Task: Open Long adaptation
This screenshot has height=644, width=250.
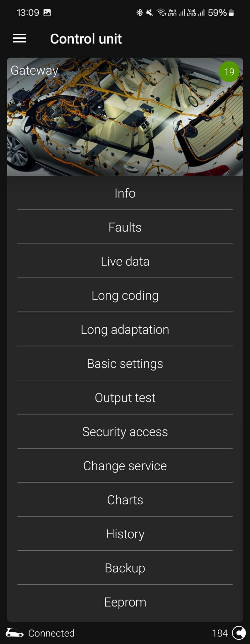Action: pos(125,330)
